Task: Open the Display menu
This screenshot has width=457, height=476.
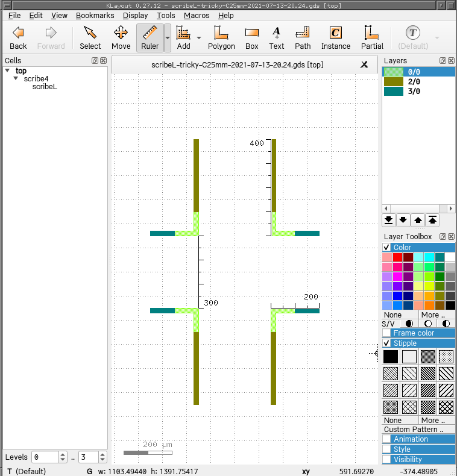Action: tap(135, 16)
